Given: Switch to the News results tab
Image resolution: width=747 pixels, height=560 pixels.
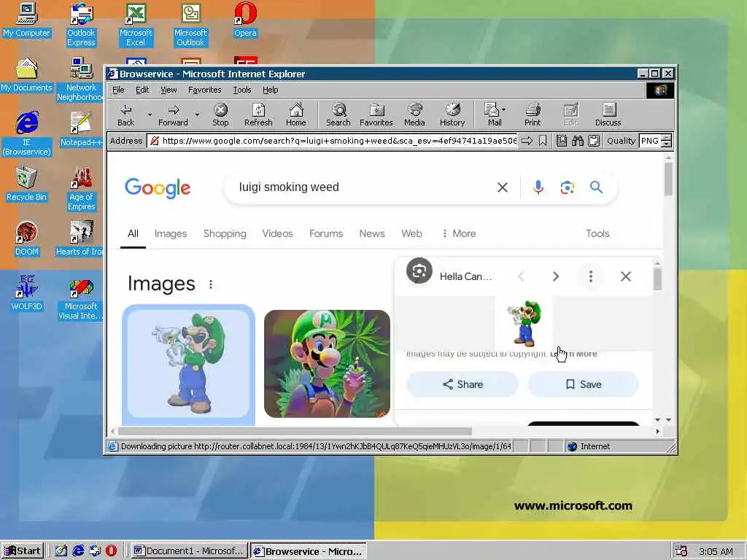Looking at the screenshot, I should [371, 234].
